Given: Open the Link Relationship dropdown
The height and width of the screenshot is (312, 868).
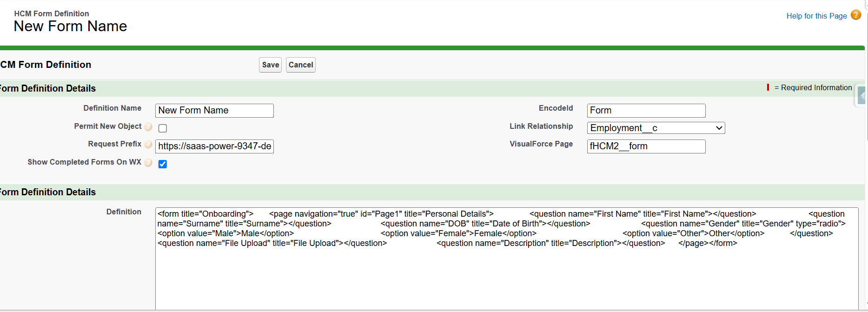Looking at the screenshot, I should click(x=656, y=128).
